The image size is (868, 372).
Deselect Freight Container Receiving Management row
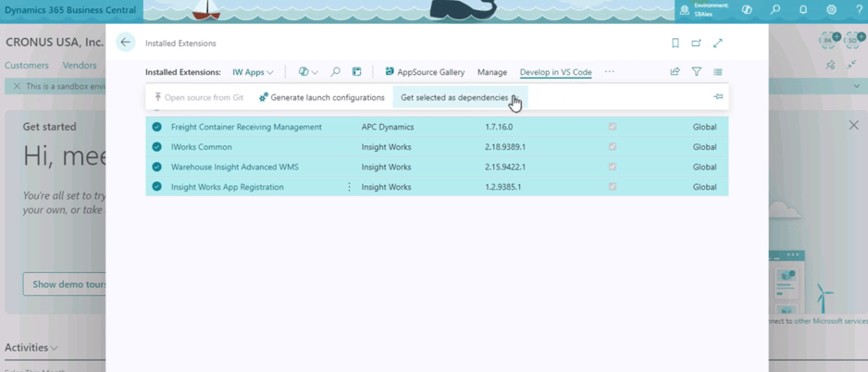[x=156, y=127]
